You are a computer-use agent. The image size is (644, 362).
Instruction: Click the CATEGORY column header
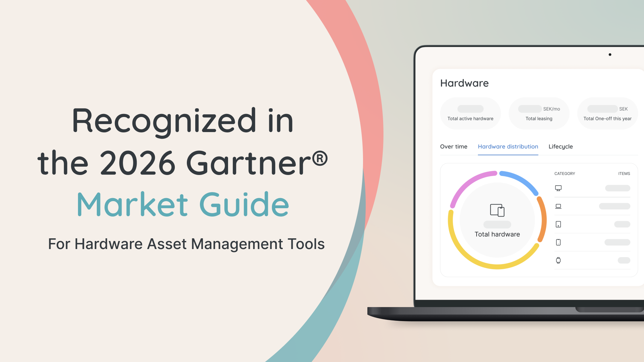[x=564, y=174]
